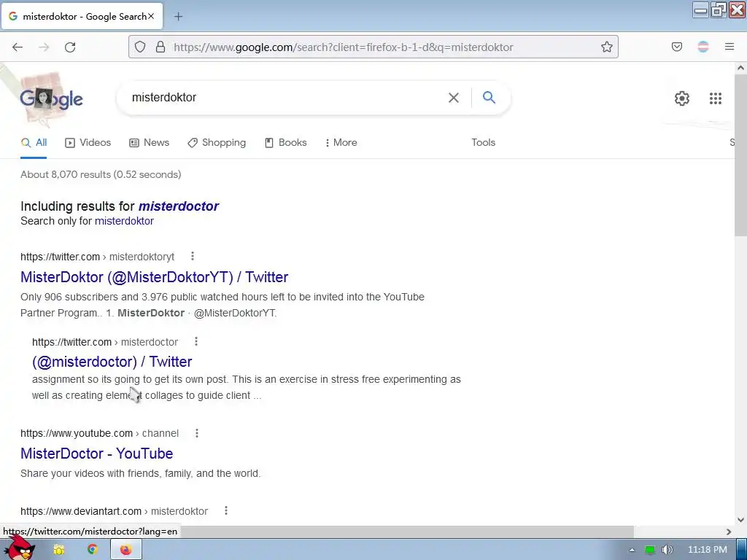Screen dimensions: 747x560
Task: Click the horizontal scrollbar right arrow
Action: [x=729, y=532]
